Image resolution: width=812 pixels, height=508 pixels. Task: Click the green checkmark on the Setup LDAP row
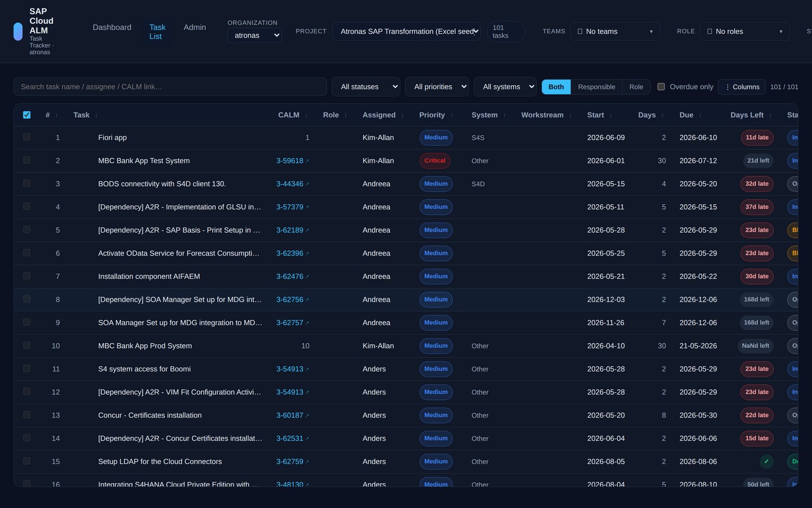766,461
